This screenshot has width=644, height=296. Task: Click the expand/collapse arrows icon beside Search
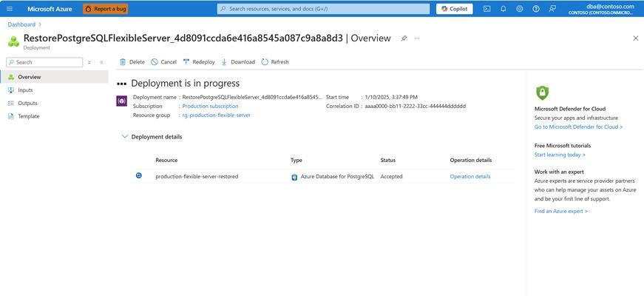click(x=89, y=62)
